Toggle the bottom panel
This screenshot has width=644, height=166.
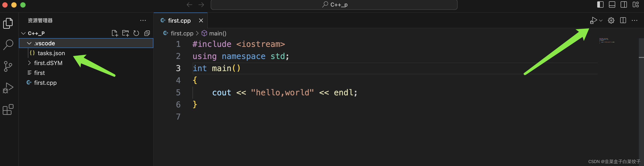[x=612, y=5]
